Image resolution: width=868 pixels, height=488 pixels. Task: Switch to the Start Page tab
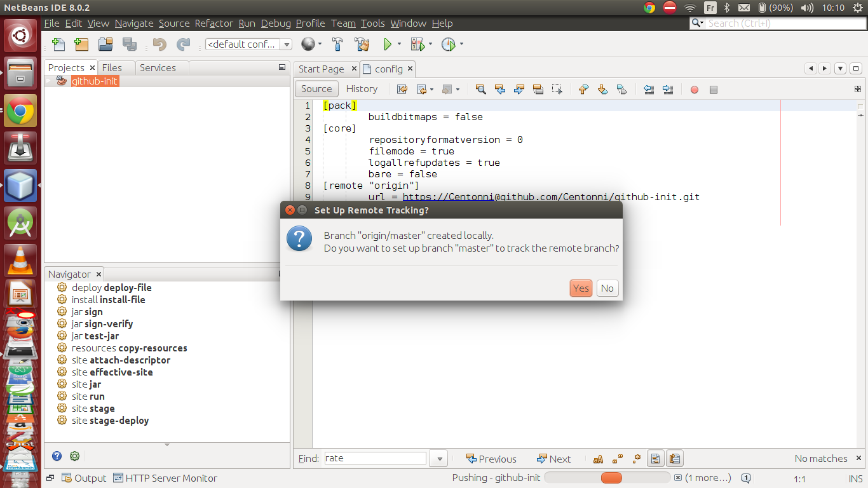(x=322, y=69)
